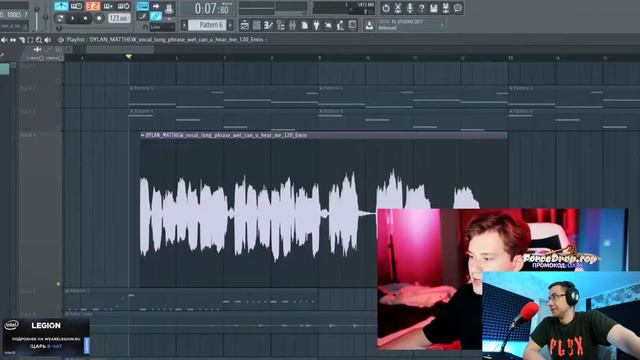Click the tempo field showing 123.000
Screen dimensions: 640x360
pos(119,18)
